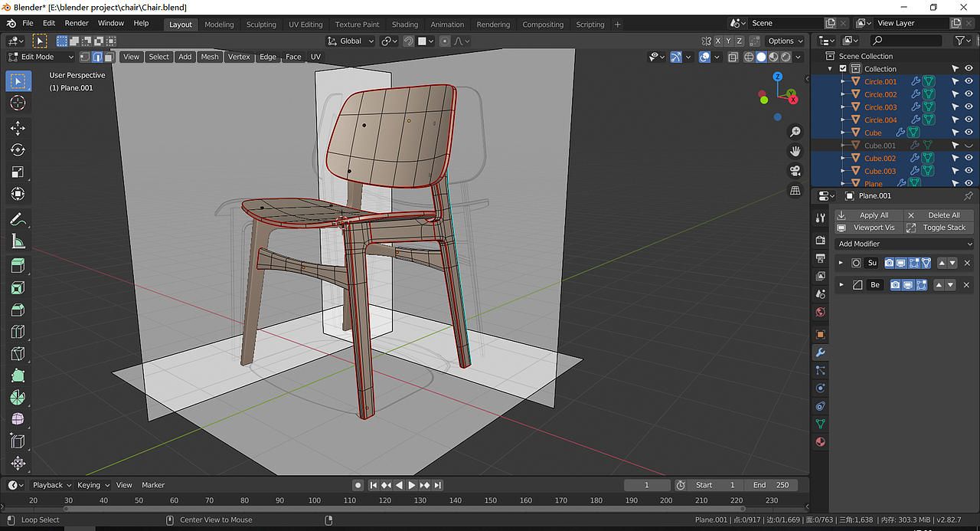Open the Physics properties tab
The height and width of the screenshot is (531, 980).
820,388
